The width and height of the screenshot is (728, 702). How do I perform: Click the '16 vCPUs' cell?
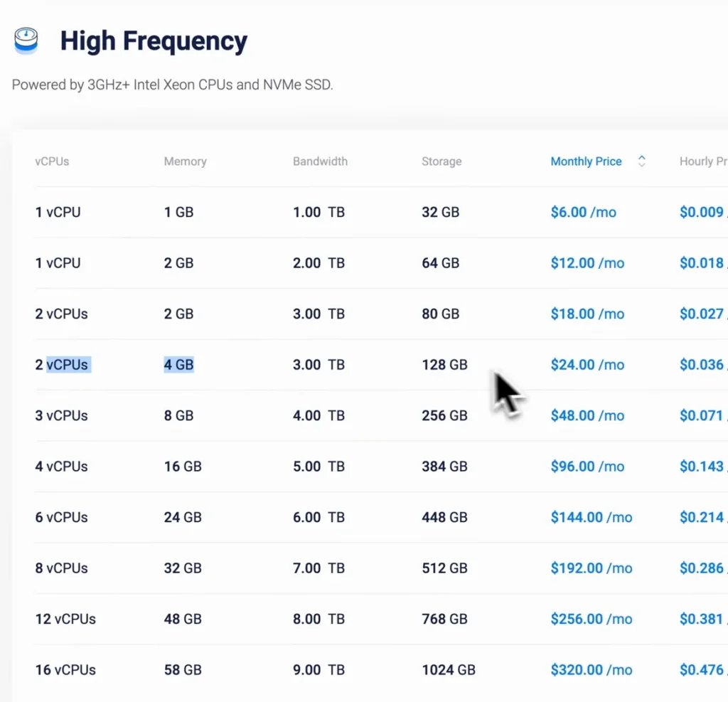[x=65, y=670]
